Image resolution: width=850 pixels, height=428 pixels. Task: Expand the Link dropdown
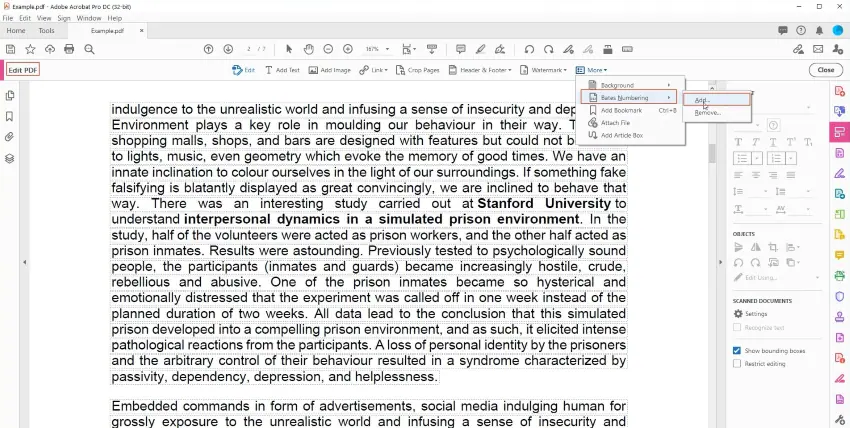coord(388,70)
